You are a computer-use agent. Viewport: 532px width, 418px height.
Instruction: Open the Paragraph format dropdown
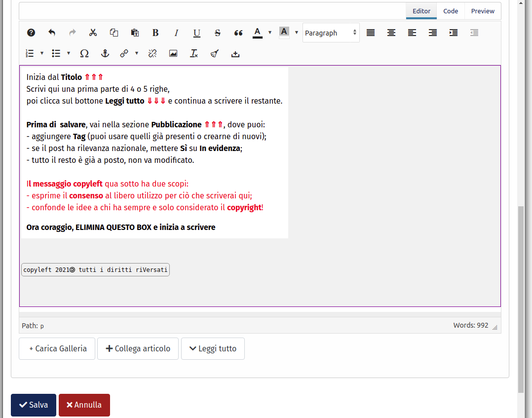pyautogui.click(x=331, y=33)
